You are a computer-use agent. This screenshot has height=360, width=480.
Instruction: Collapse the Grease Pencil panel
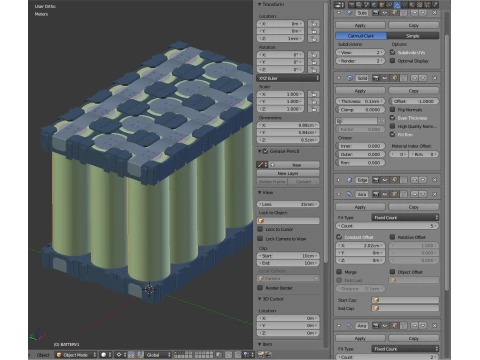[260, 151]
